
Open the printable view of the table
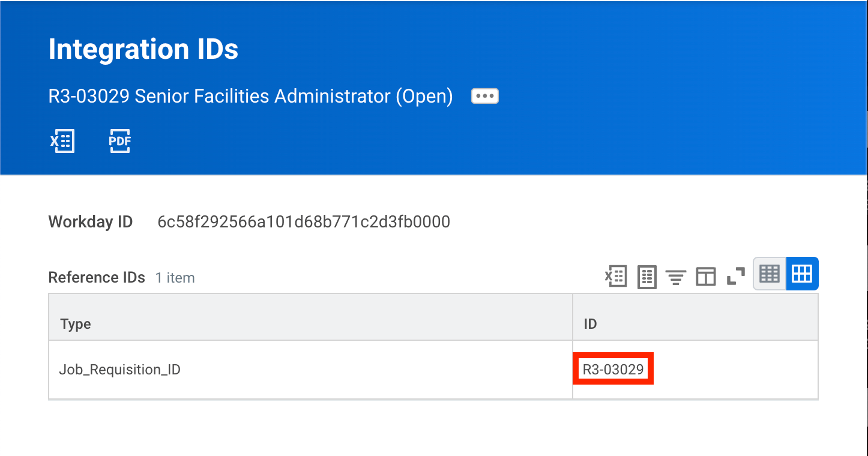click(x=646, y=276)
